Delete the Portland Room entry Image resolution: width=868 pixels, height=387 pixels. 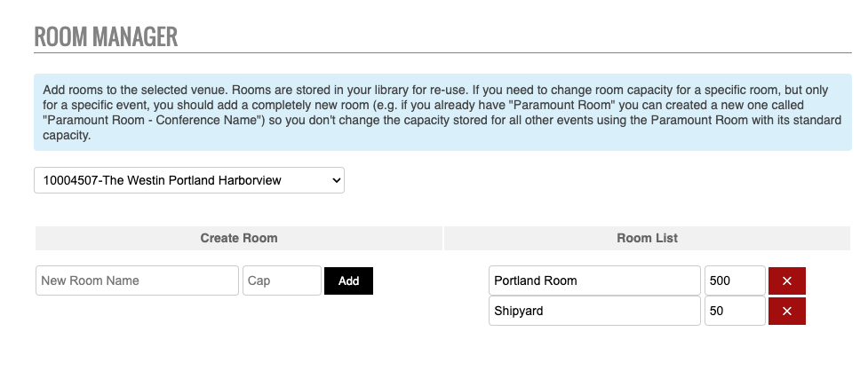tap(786, 280)
